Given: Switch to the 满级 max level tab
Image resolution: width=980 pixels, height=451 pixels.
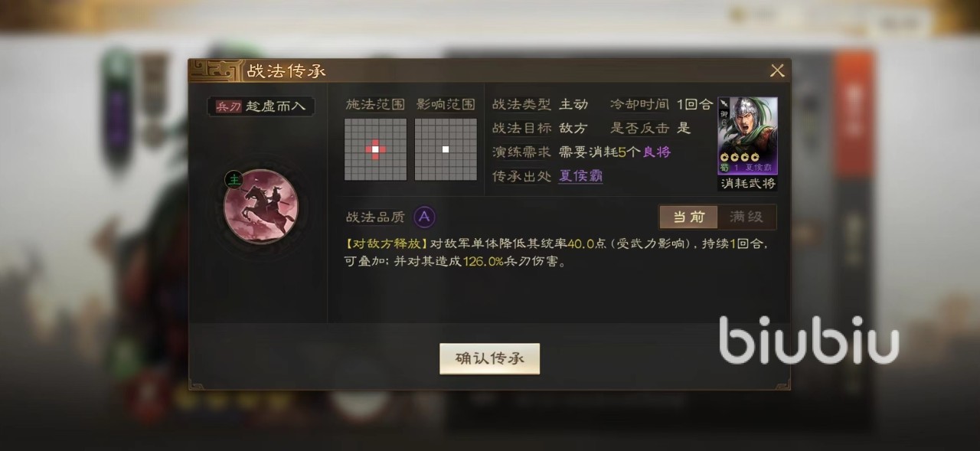Looking at the screenshot, I should [x=746, y=217].
